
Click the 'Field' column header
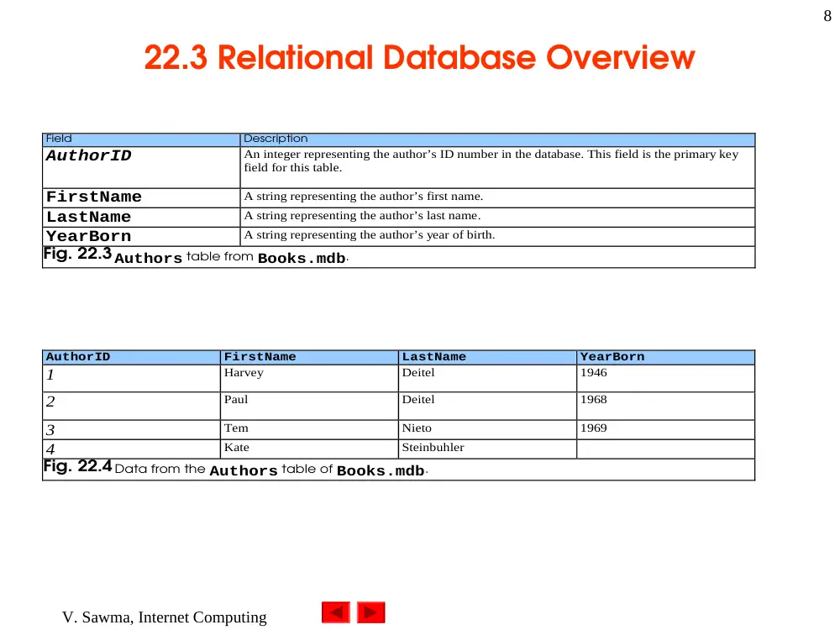coord(141,139)
